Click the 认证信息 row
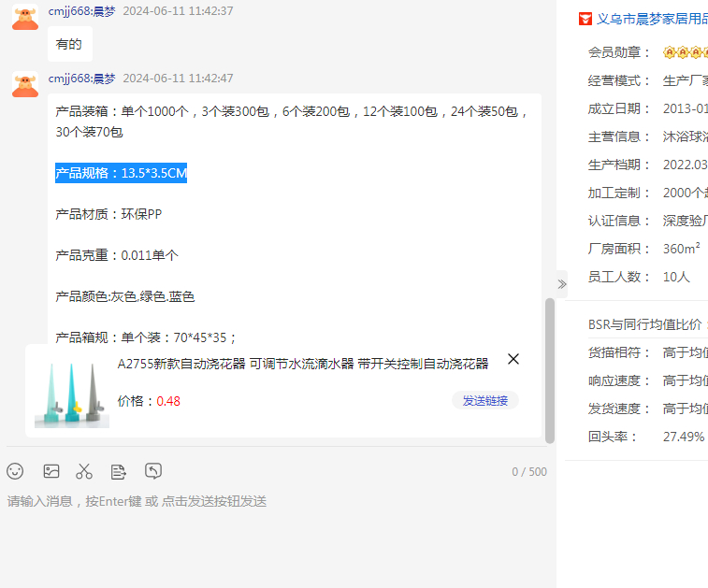The image size is (708, 588). tap(648, 221)
